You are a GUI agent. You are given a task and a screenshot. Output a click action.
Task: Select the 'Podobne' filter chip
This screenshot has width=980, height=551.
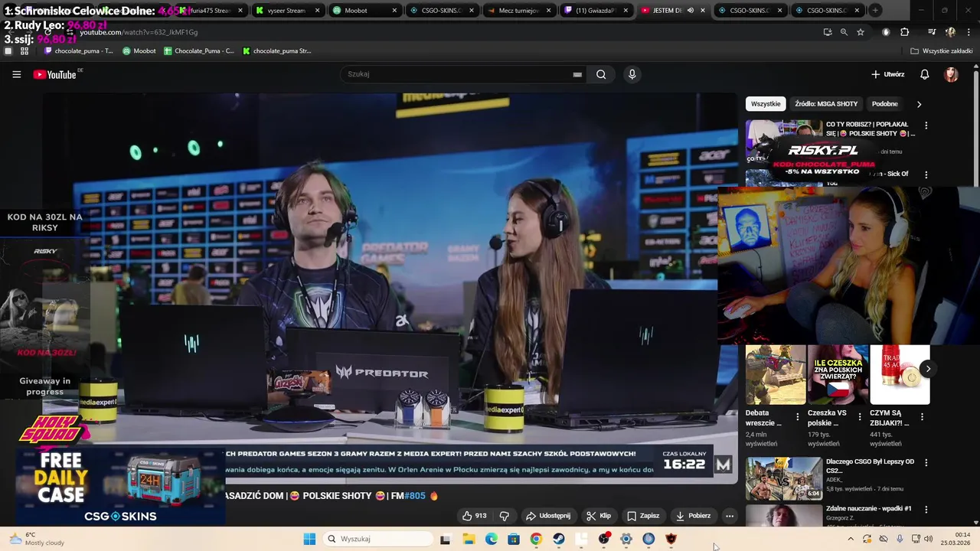tap(885, 104)
